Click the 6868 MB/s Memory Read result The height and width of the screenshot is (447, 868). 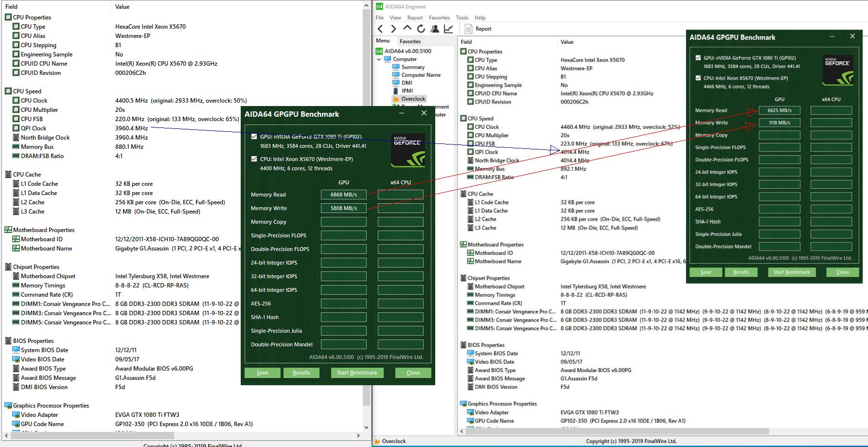pyautogui.click(x=344, y=195)
